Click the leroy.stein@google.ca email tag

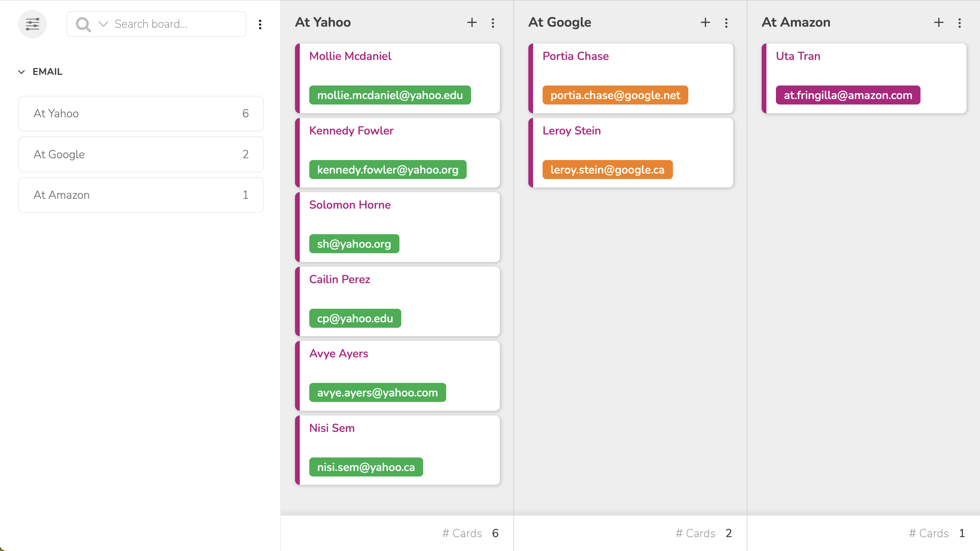pos(608,170)
